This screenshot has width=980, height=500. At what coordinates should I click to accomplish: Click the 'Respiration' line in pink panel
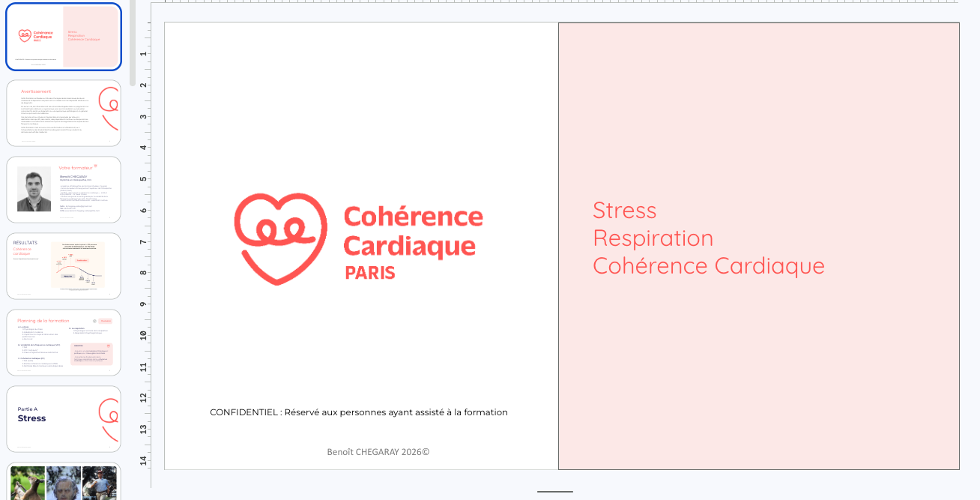(x=653, y=238)
